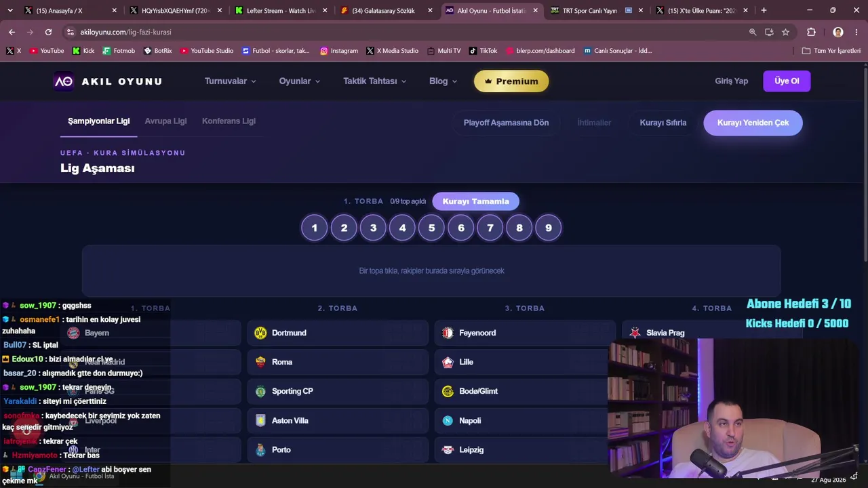868x488 pixels.
Task: Select Aston Villa in 2. Torba
Action: 338,421
